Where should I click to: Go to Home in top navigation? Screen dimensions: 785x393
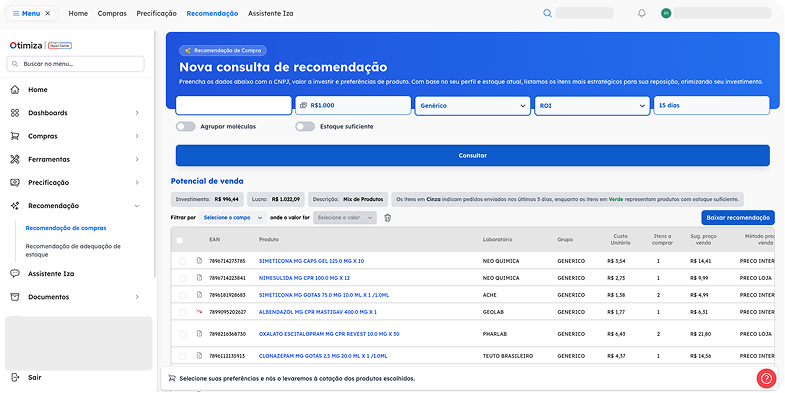[78, 14]
